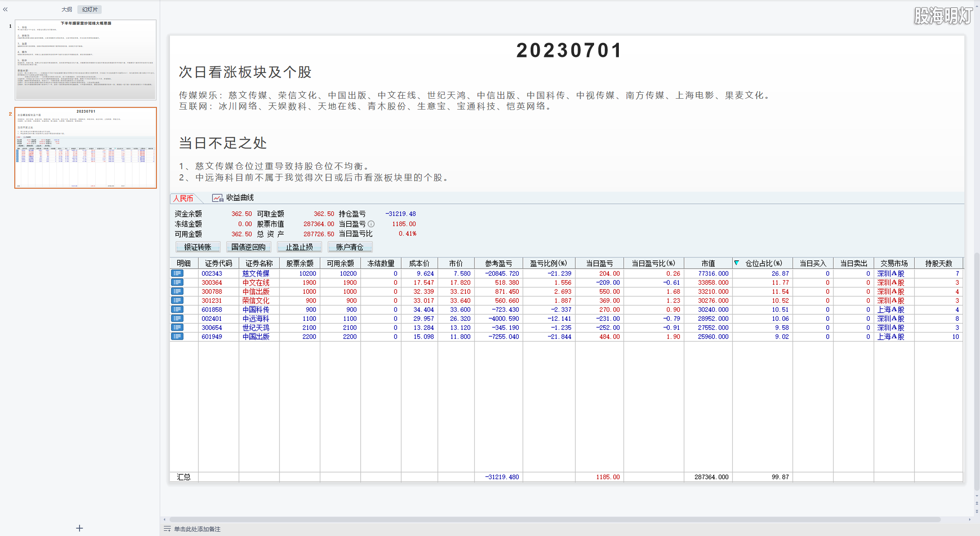This screenshot has width=980, height=536.
Task: Click the 盈亏比例(%) column header
Action: click(x=549, y=263)
